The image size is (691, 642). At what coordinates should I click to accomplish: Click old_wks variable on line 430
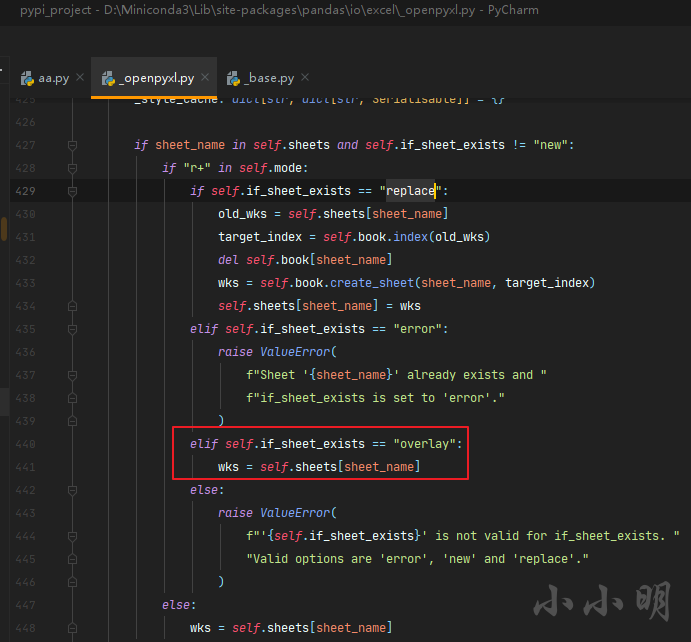(x=242, y=214)
